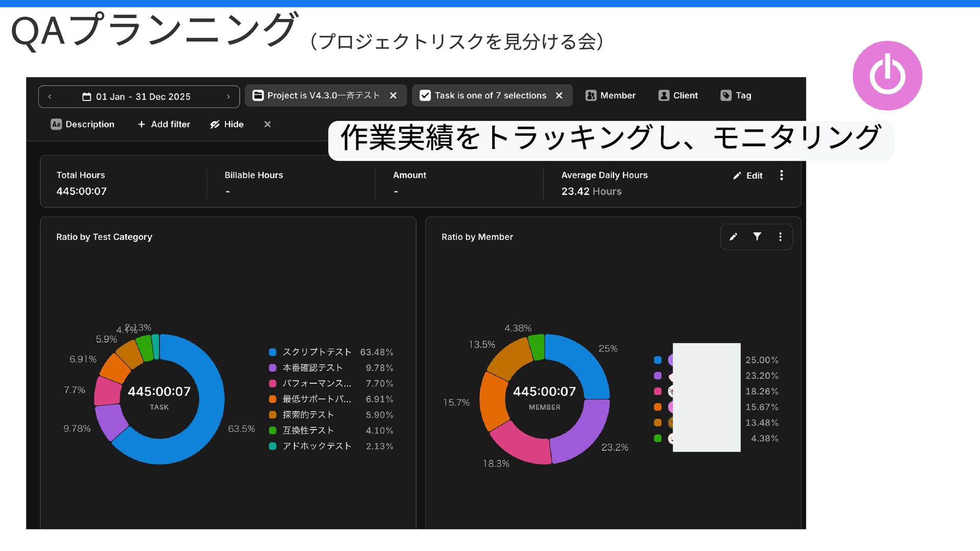
Task: Remove the Task selections filter
Action: pyautogui.click(x=559, y=95)
